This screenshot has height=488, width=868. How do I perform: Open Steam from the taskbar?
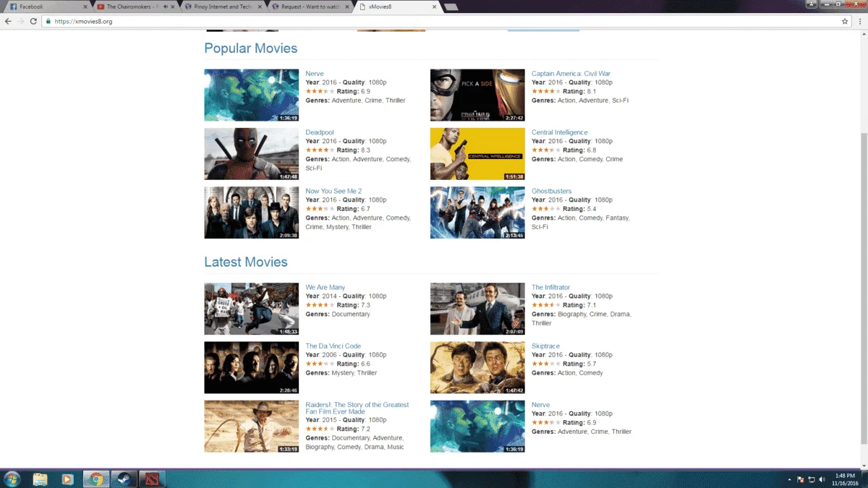(124, 479)
